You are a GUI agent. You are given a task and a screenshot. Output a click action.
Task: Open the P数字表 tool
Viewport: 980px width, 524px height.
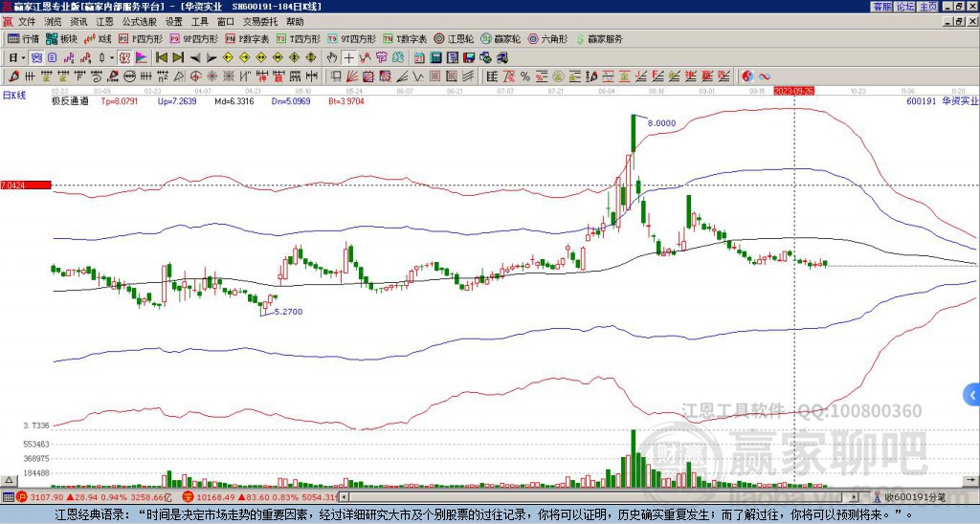(x=247, y=38)
